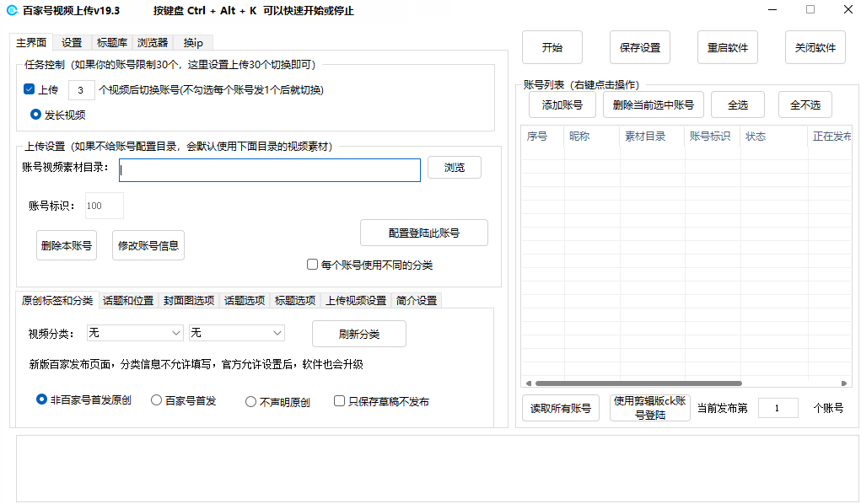861x504 pixels.
Task: Select the 非百家号首发原创 radio button
Action: pos(41,399)
